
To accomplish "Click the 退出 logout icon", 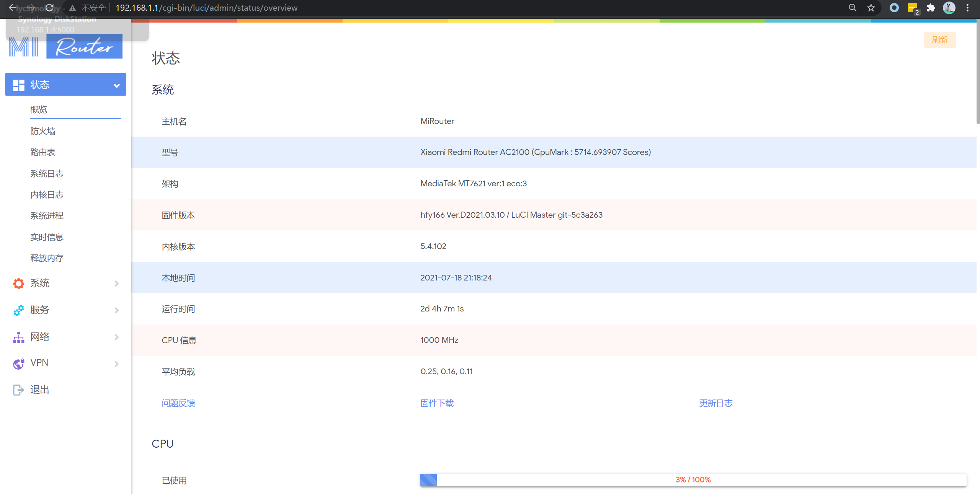I will 18,390.
